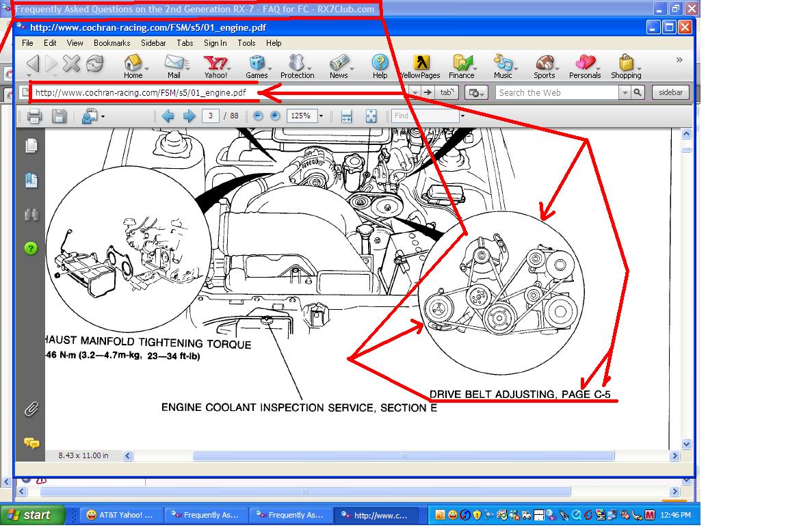The height and width of the screenshot is (532, 799).
Task: Click the sidebar button
Action: [x=670, y=92]
